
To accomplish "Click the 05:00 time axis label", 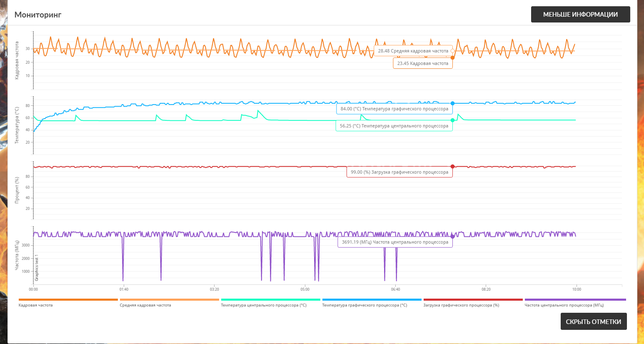I will coord(305,289).
